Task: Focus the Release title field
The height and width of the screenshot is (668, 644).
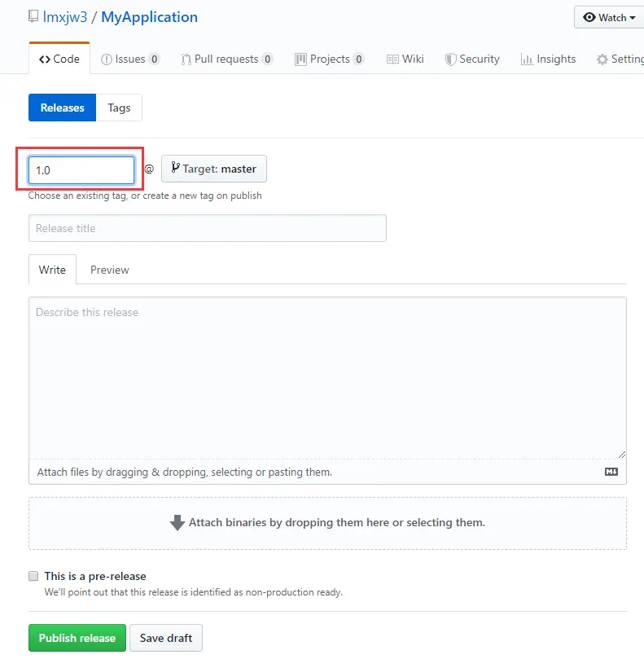Action: point(208,228)
